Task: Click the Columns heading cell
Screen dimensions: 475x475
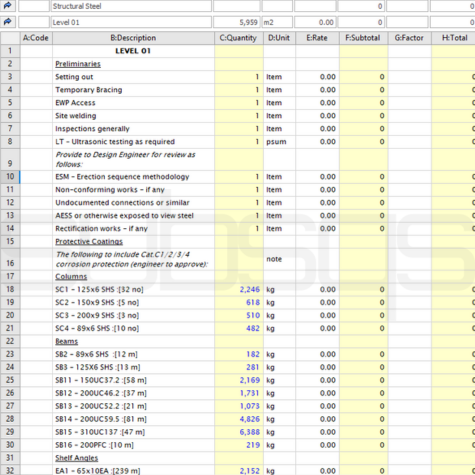Action: tap(133, 276)
